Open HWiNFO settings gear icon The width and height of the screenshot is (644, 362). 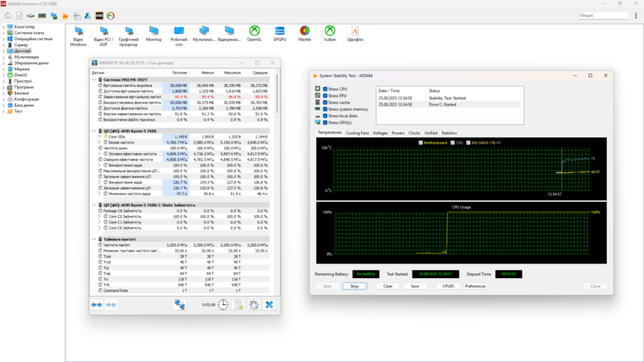coord(254,304)
